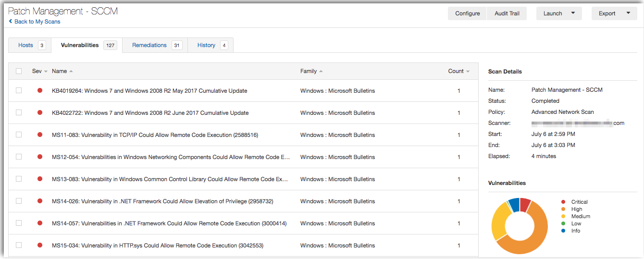Check the KB4022722 row checkbox
Screen dimensions: 644x259
click(19, 112)
